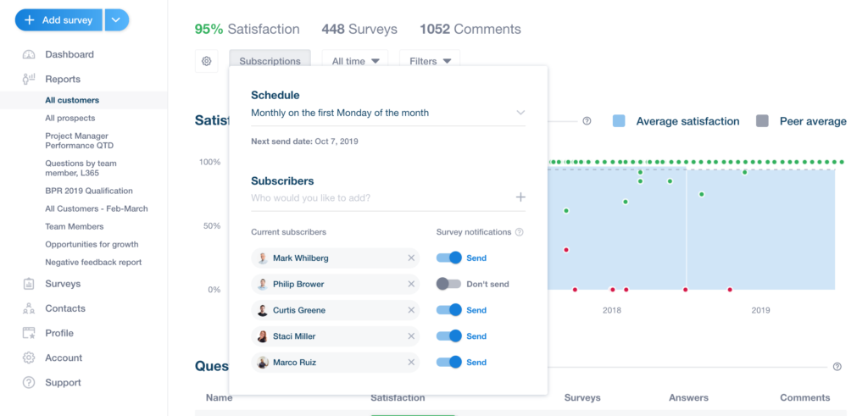
Task: Click the Support question mark icon
Action: (x=29, y=383)
